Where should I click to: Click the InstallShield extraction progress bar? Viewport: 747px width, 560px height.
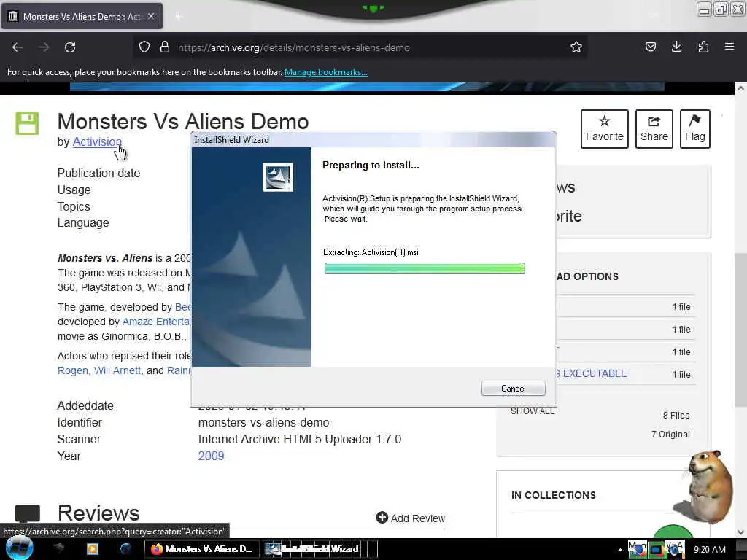(x=425, y=268)
